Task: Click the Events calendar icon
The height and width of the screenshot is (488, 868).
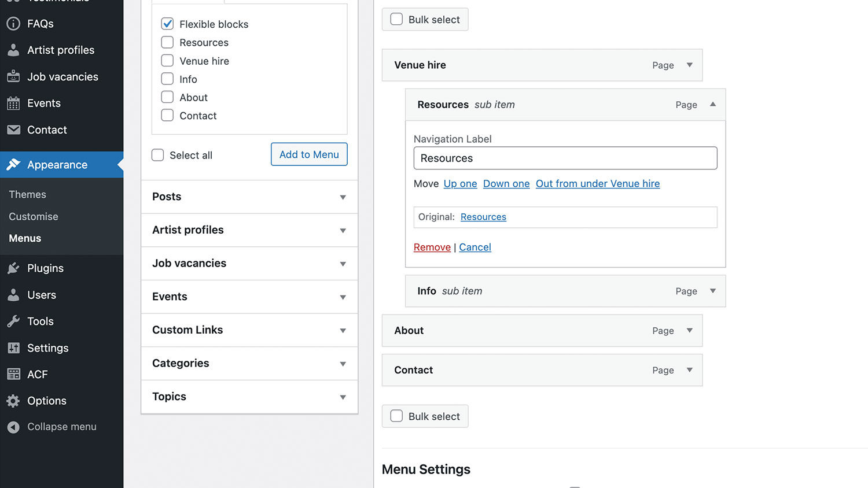Action: 13,103
